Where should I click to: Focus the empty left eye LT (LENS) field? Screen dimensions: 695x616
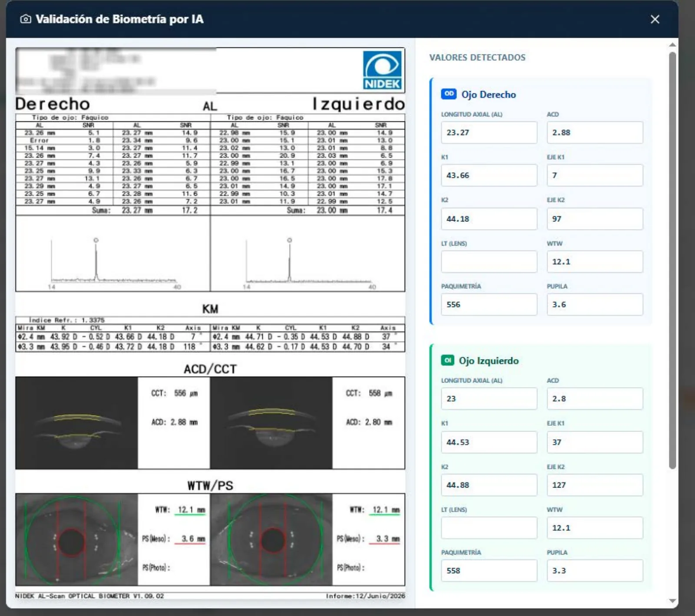click(x=489, y=528)
